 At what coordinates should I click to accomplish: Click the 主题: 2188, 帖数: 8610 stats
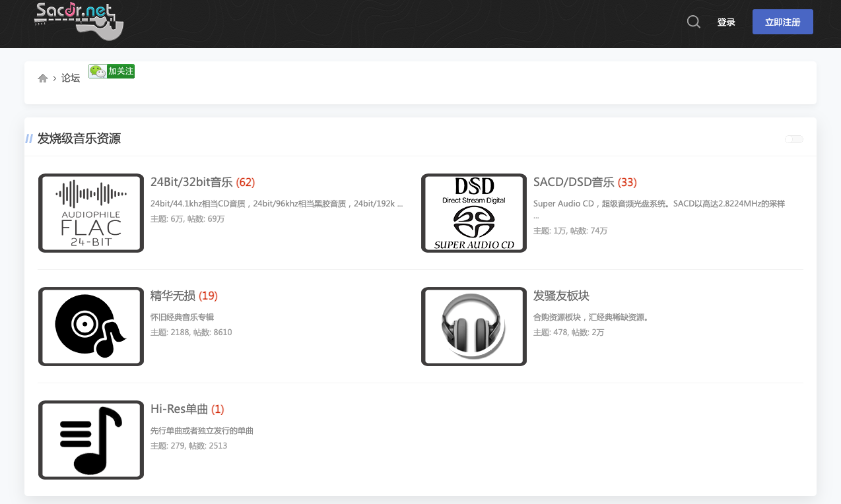coord(191,332)
